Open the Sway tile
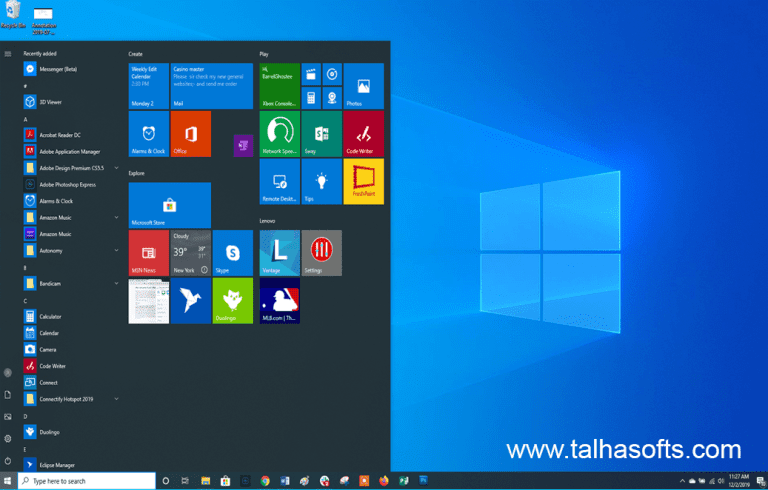 321,134
